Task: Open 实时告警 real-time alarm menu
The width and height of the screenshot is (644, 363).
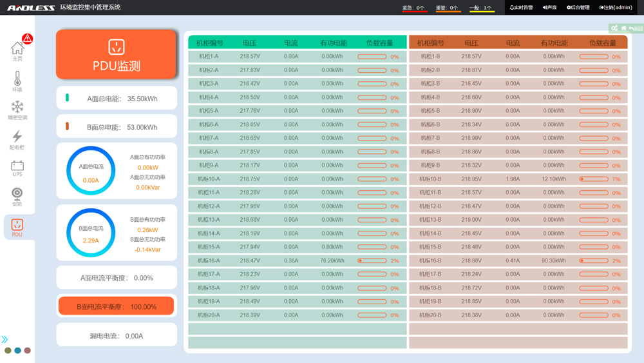Action: coord(521,8)
